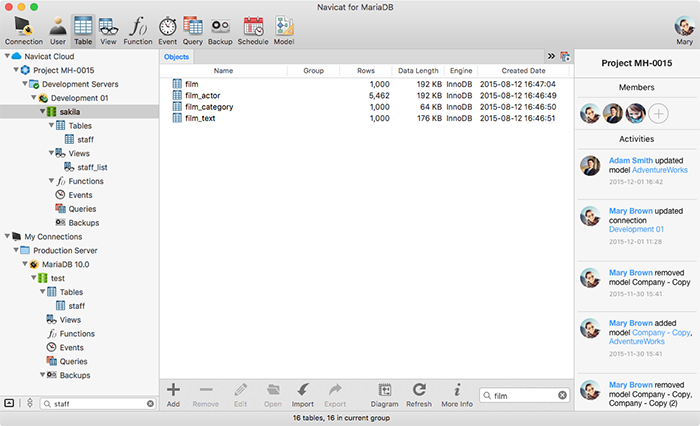Viewport: 700px width, 426px height.
Task: Sort by the Rows column header
Action: pyautogui.click(x=366, y=71)
